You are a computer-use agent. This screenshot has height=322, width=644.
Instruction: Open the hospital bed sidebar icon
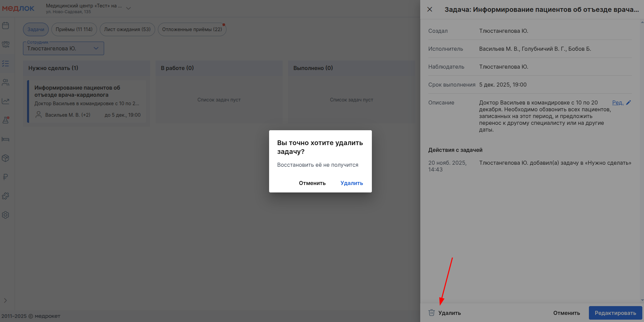pos(6,139)
